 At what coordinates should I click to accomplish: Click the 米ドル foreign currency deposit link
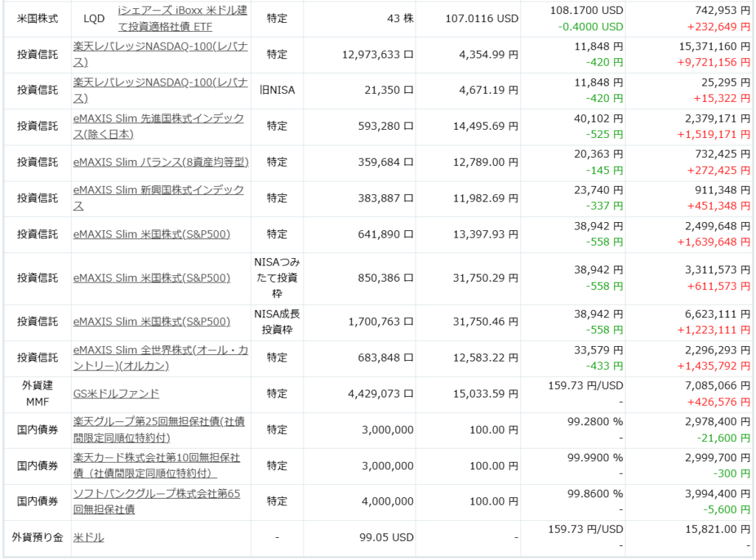(x=89, y=538)
